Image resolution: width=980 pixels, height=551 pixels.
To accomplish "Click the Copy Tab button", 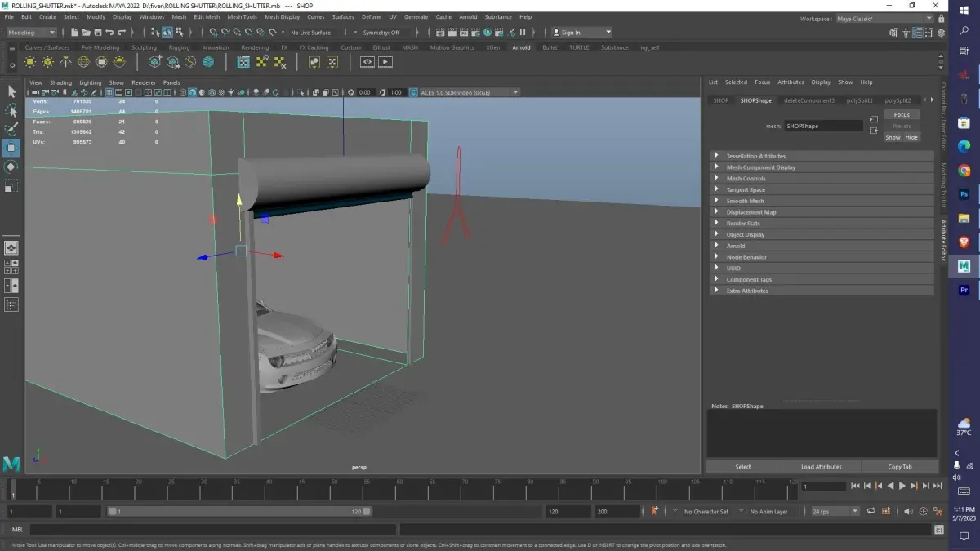I will [x=900, y=467].
